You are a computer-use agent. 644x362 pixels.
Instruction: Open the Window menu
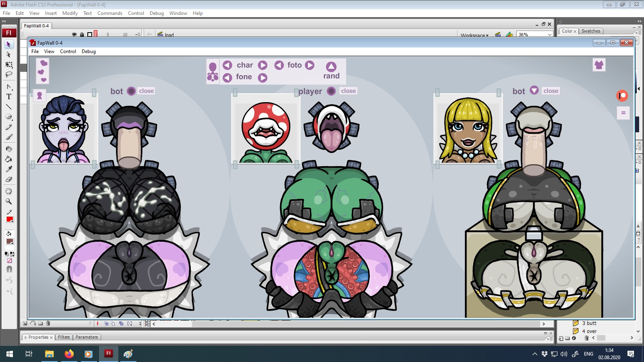pyautogui.click(x=178, y=13)
